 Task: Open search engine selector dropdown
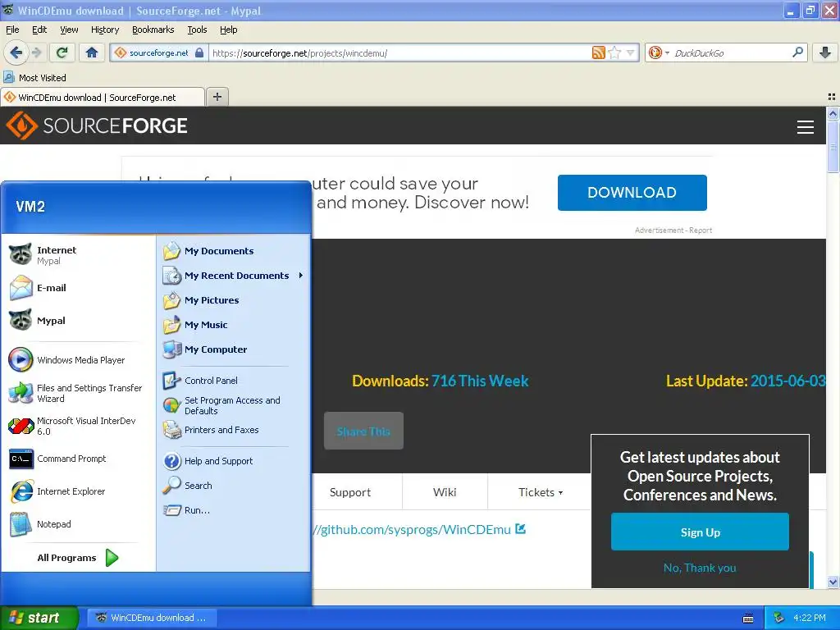667,52
